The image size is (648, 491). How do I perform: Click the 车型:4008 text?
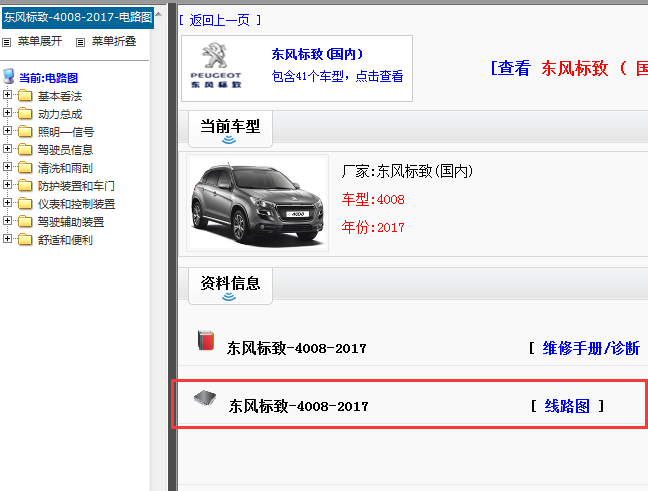click(373, 200)
